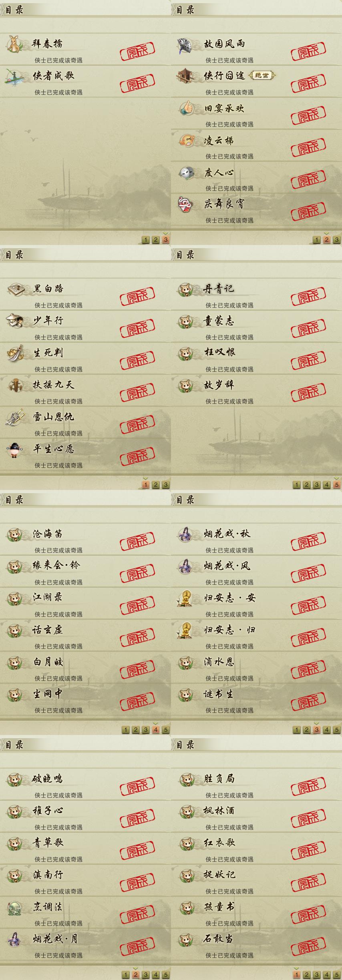Open the white mask icon for 度人心

[186, 173]
